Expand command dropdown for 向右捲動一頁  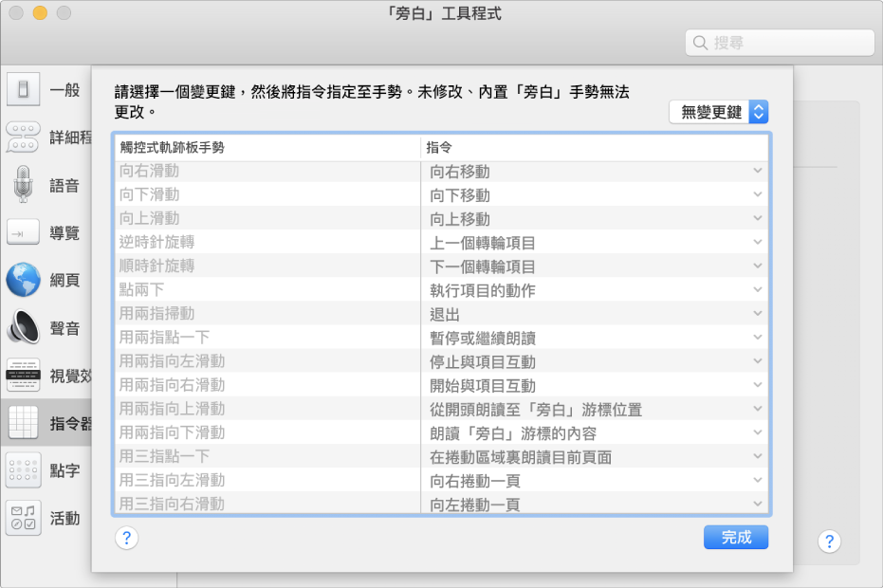tap(758, 480)
